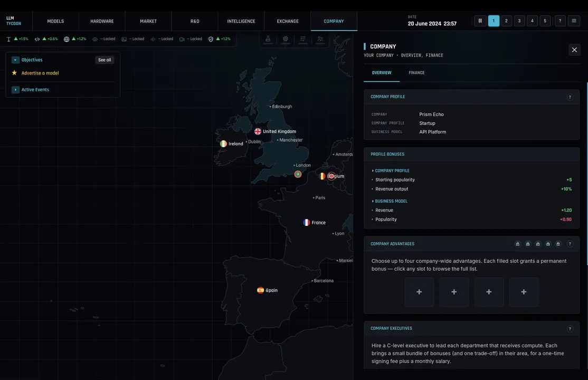Click fifth lock icon in Company Advantages
The height and width of the screenshot is (380, 588).
click(x=558, y=244)
